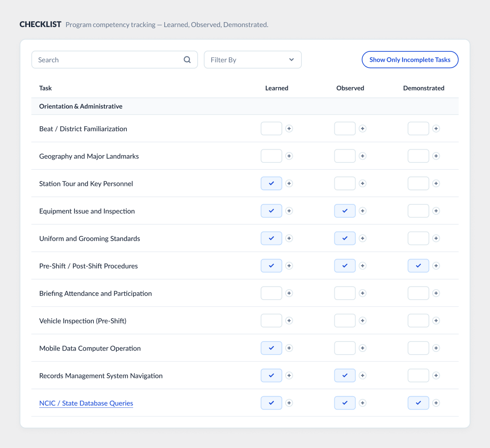This screenshot has width=490, height=448.
Task: Check Learned for Briefing Attendance and Participation
Action: click(x=271, y=293)
